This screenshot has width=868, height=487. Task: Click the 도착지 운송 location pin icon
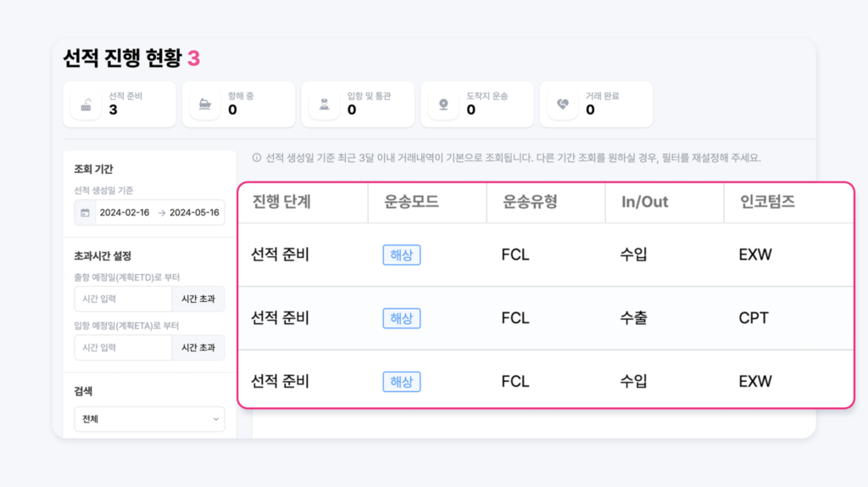(443, 104)
